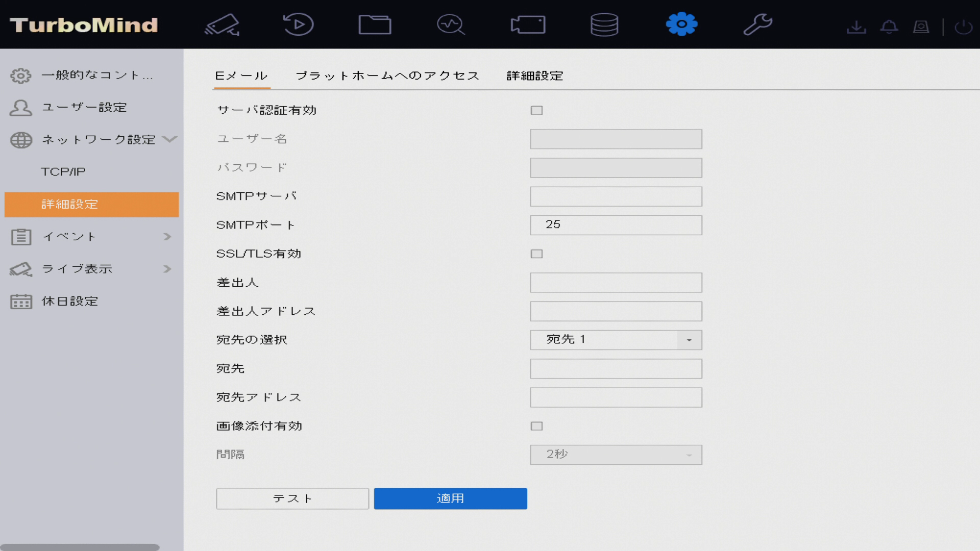Open live view camera icon
The height and width of the screenshot is (551, 980).
click(223, 24)
